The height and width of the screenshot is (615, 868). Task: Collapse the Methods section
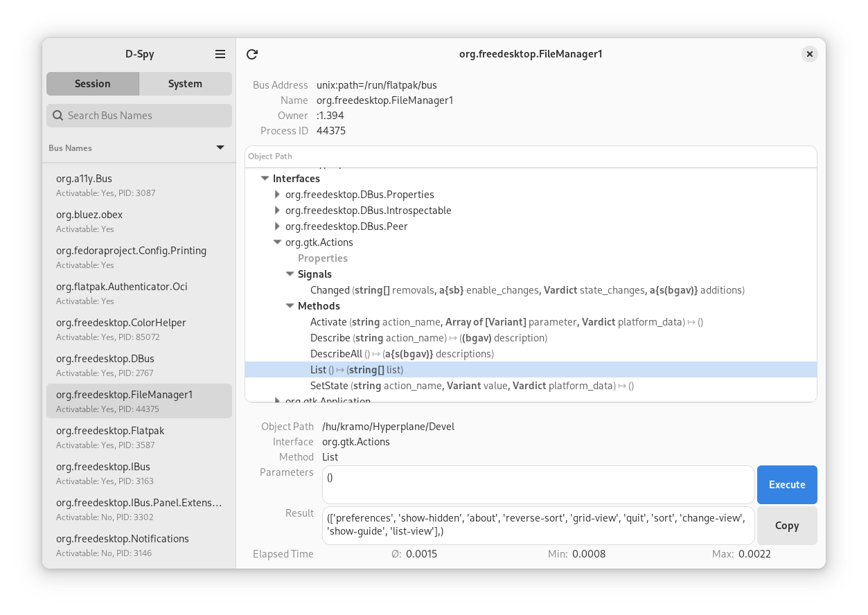[290, 306]
